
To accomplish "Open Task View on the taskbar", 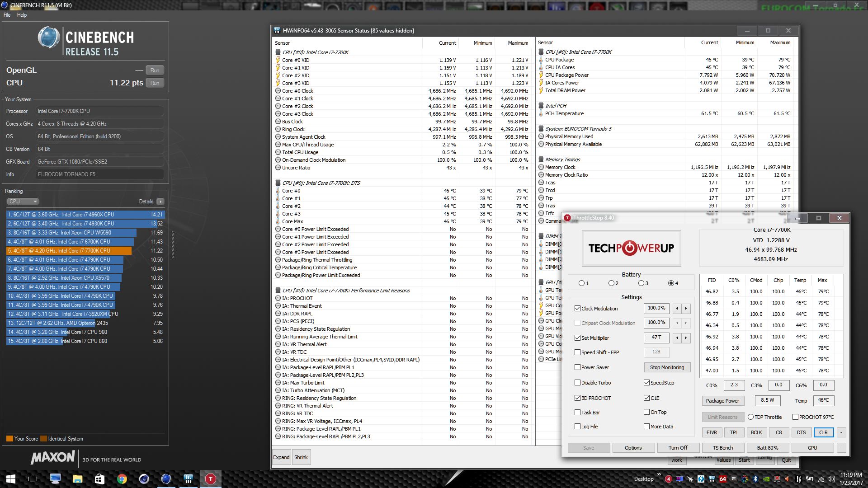I will pos(33,479).
